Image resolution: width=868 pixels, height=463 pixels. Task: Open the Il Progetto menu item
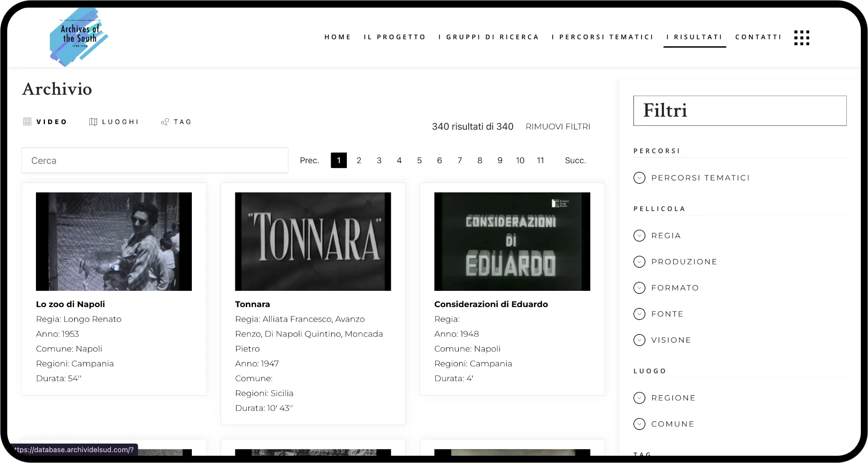click(x=394, y=37)
